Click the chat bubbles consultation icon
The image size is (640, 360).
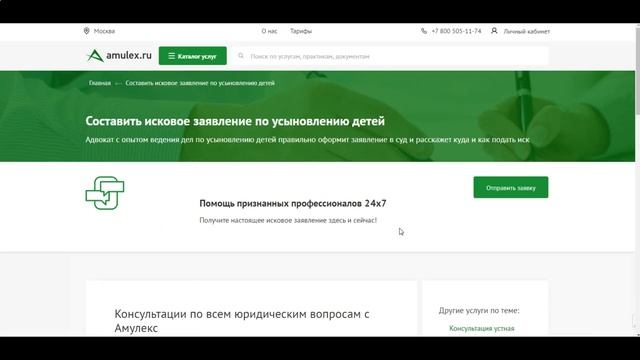point(105,193)
